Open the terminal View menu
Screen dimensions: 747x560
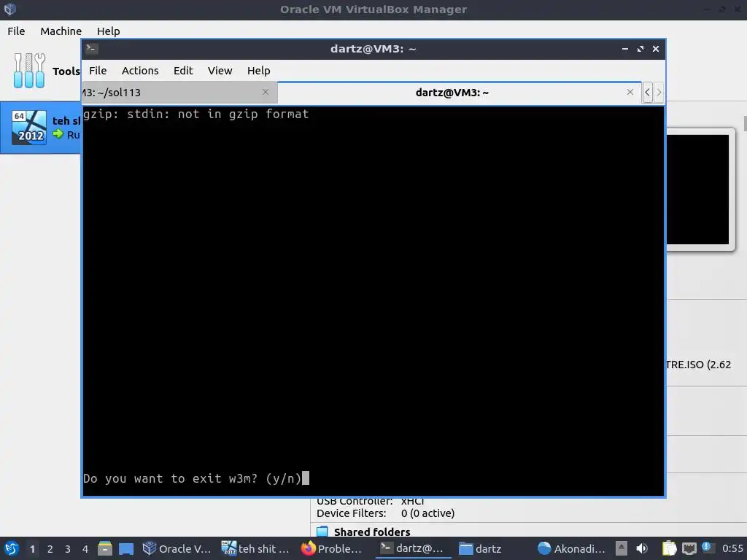220,71
